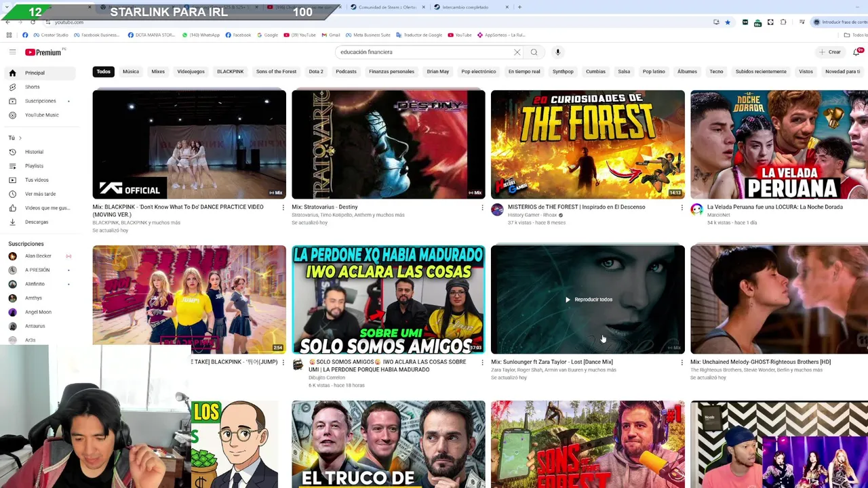Open Tus videos in the sidebar
This screenshot has height=488, width=868.
click(40, 180)
